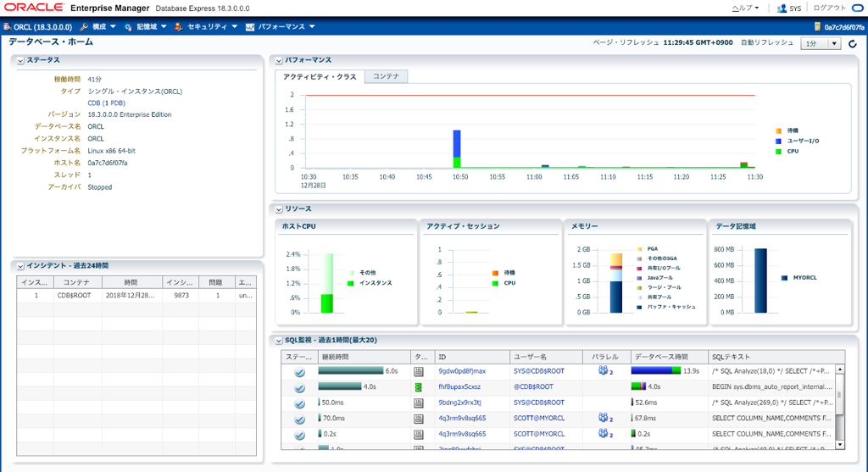Click the status checkmark for 9bdng2x9rx3tj
The width and height of the screenshot is (868, 472).
tap(299, 403)
